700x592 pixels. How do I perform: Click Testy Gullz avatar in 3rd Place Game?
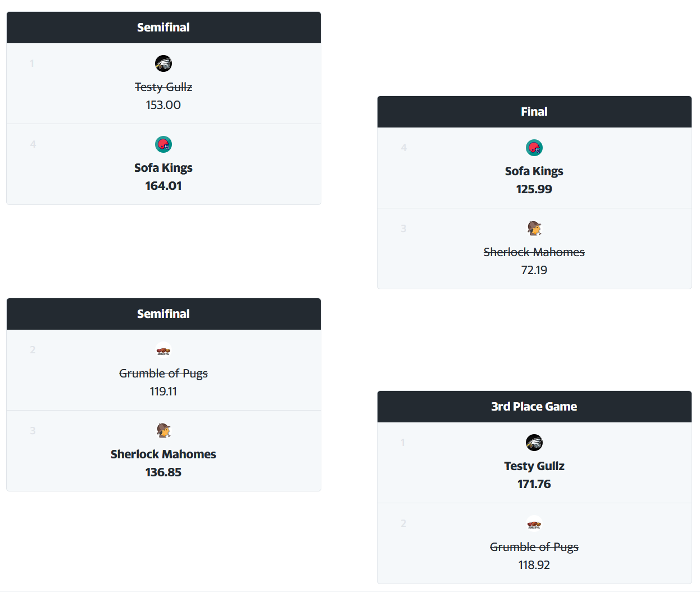coord(534,443)
